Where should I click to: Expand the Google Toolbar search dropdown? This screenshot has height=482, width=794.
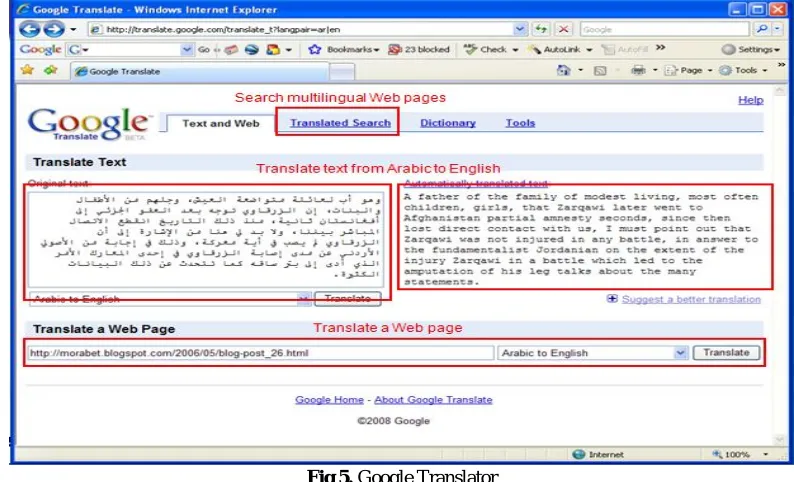[x=187, y=50]
